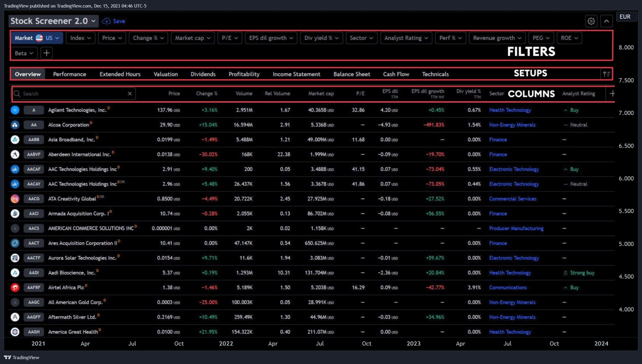Open the Change % filter dropdown
This screenshot has height=364, width=642.
coord(148,38)
